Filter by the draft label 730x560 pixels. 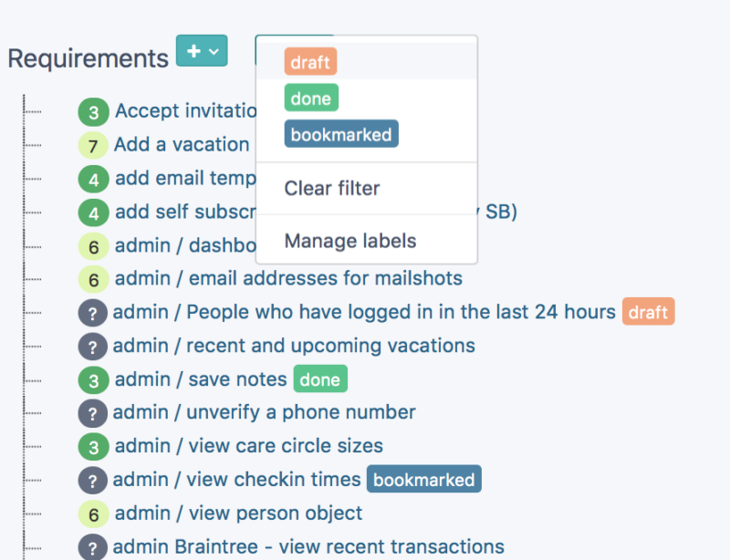point(310,61)
